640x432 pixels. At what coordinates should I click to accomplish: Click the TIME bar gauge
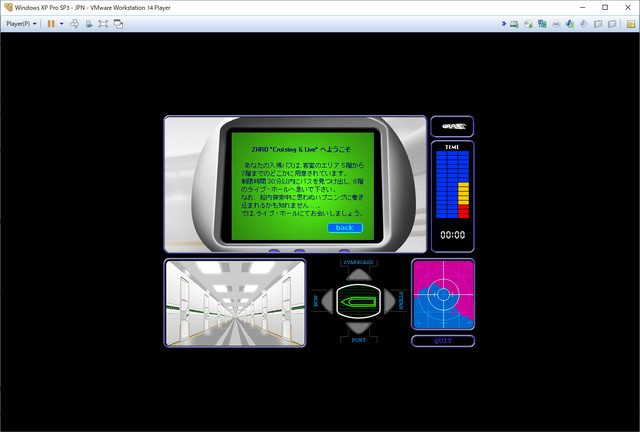(x=452, y=185)
